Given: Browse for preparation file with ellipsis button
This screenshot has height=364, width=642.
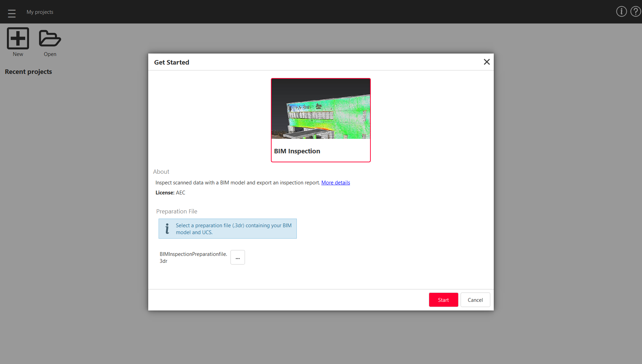Looking at the screenshot, I should pos(238,257).
